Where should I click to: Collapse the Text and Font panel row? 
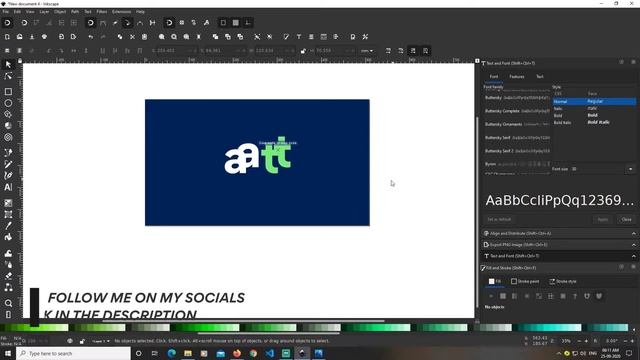(x=633, y=256)
